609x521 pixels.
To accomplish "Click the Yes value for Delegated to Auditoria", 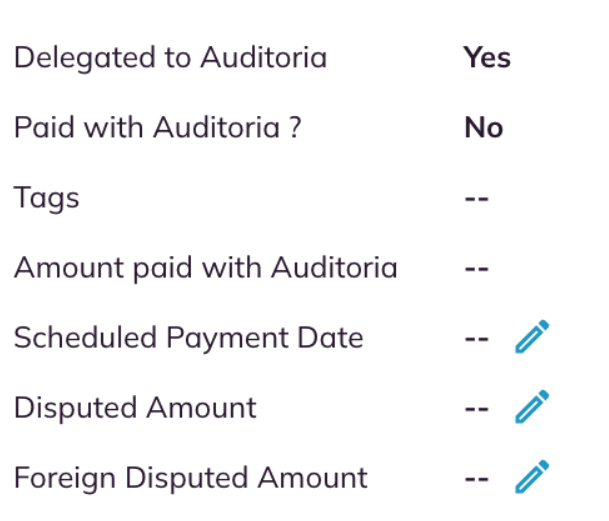I will pos(487,58).
